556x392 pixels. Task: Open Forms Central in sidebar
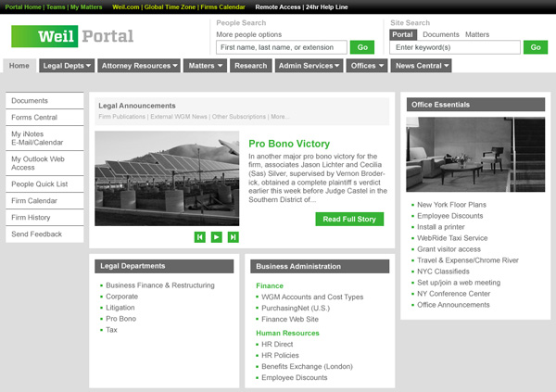[x=44, y=118]
